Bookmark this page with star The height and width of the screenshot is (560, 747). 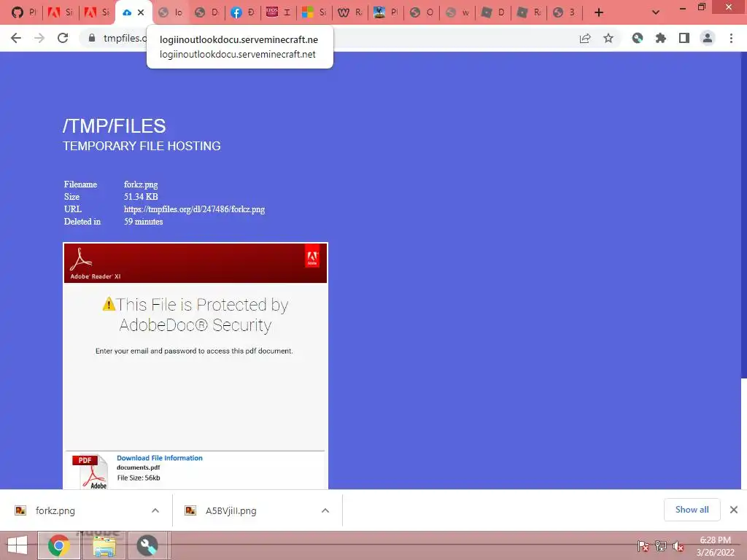point(608,38)
